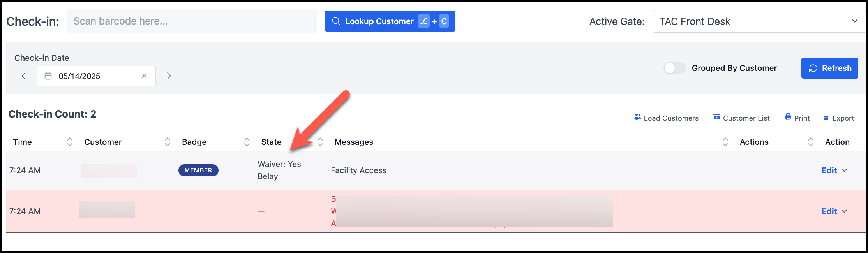This screenshot has height=253, width=868.
Task: Open the Active Gate dropdown
Action: [x=759, y=21]
